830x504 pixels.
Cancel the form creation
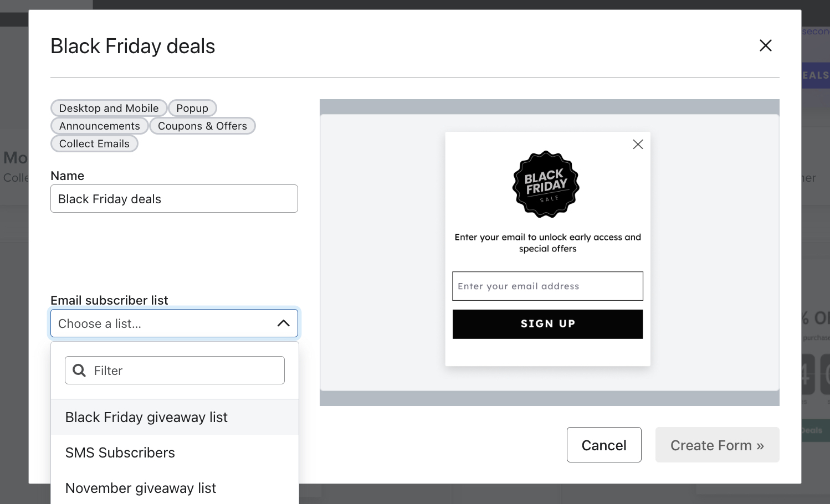click(603, 445)
